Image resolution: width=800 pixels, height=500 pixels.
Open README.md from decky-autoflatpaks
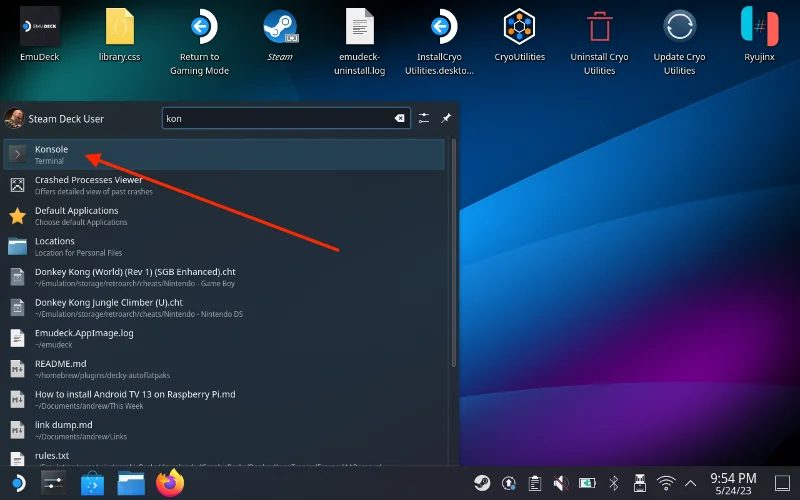pyautogui.click(x=224, y=368)
